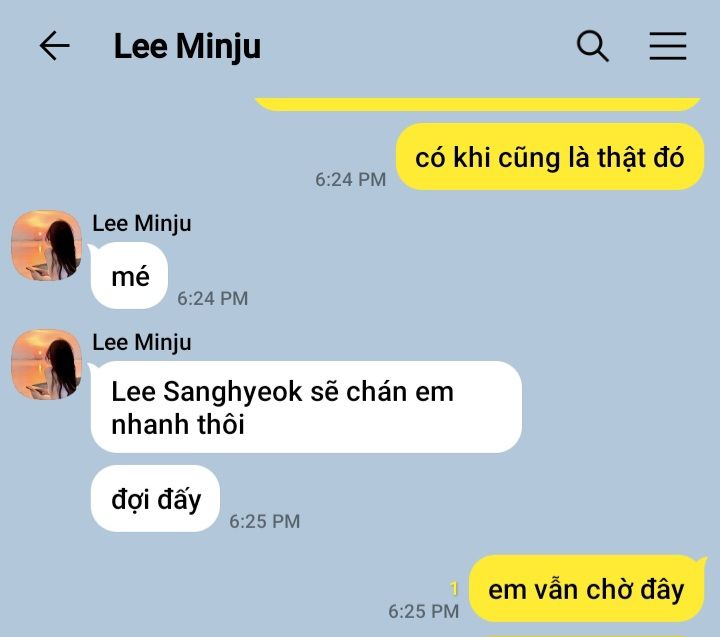The image size is (720, 637).
Task: Tap the 6:25 PM timestamp beside "đợi đấy"
Action: click(x=264, y=521)
